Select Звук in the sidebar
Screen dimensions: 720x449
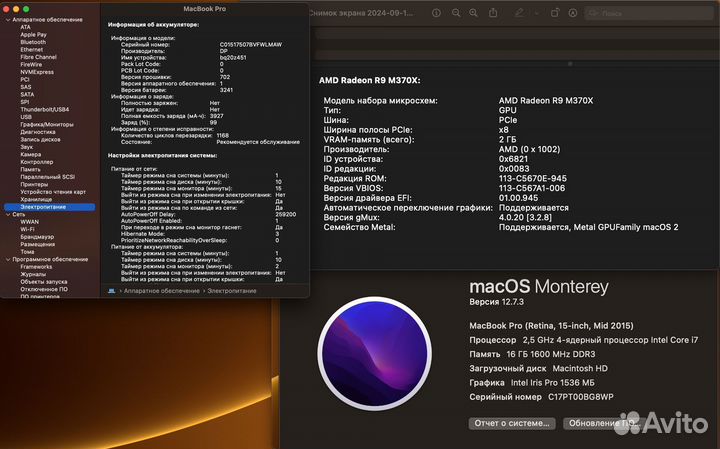pyautogui.click(x=27, y=147)
